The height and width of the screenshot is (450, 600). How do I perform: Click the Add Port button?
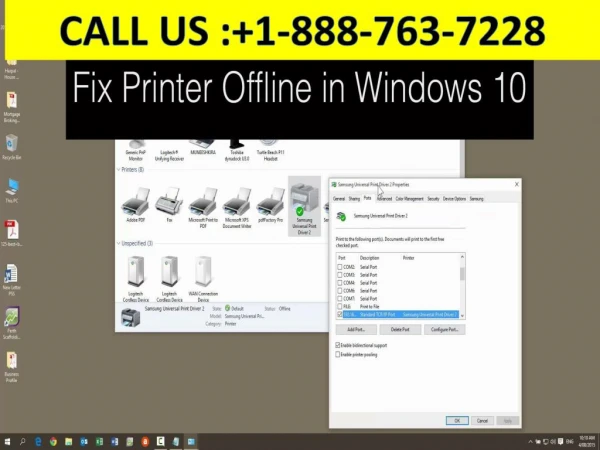[356, 329]
